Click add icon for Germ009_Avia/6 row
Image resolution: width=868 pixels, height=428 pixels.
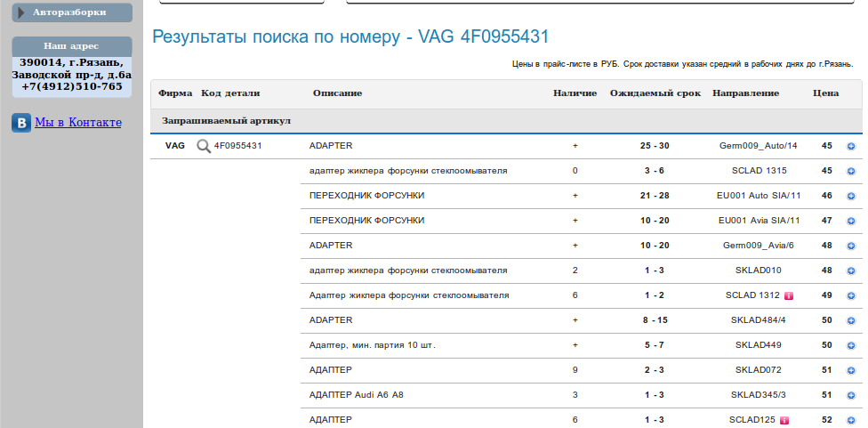point(851,246)
